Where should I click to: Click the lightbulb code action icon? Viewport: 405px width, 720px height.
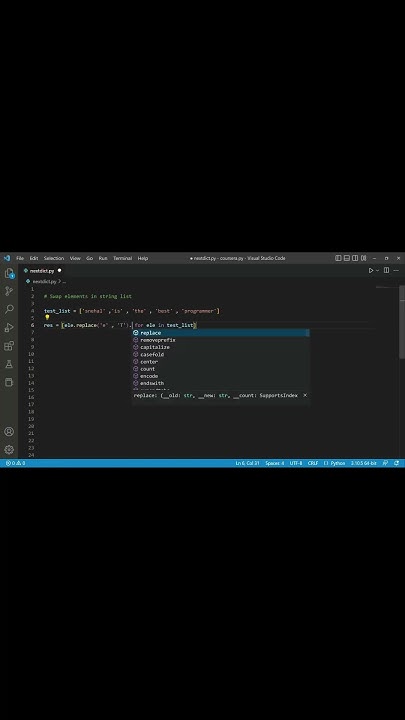click(47, 318)
